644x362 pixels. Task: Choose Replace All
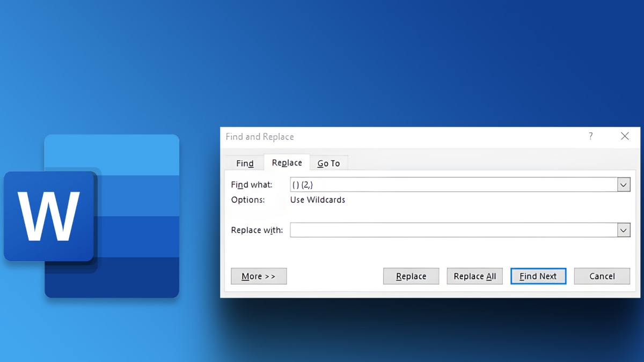pos(475,276)
